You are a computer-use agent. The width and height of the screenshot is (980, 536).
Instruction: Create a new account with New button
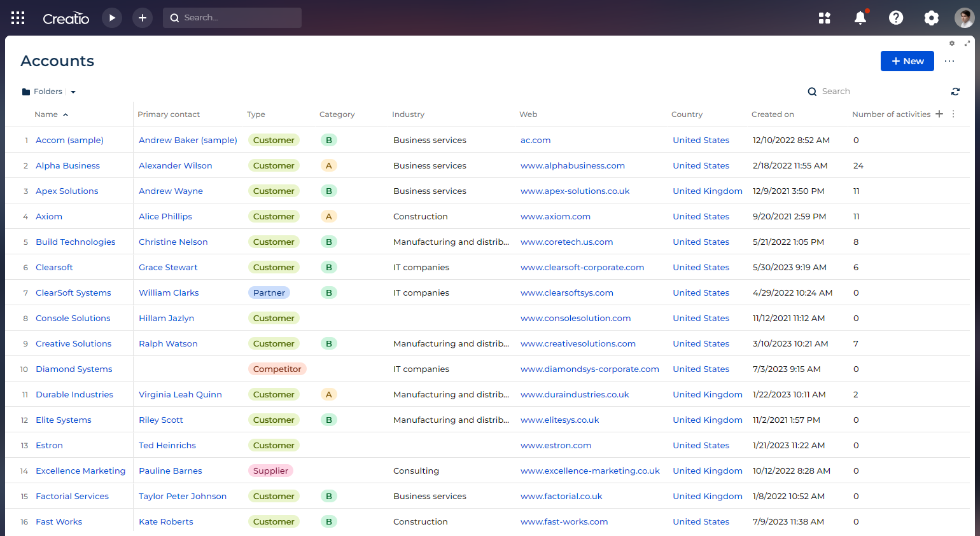click(x=907, y=61)
